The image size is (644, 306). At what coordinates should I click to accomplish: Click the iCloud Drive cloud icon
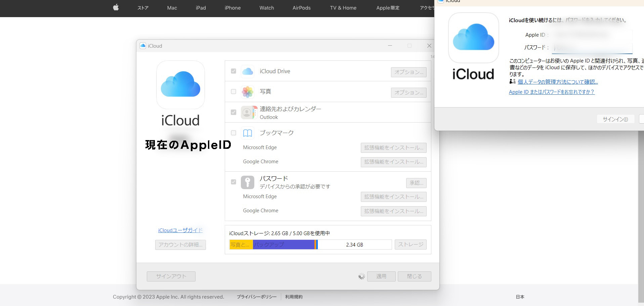[x=248, y=71]
